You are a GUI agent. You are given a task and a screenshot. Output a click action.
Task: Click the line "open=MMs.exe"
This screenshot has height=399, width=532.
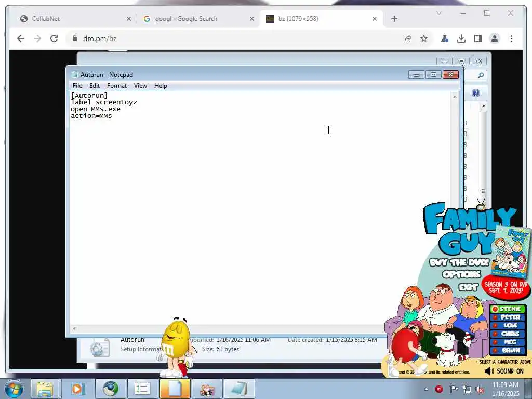(x=96, y=109)
